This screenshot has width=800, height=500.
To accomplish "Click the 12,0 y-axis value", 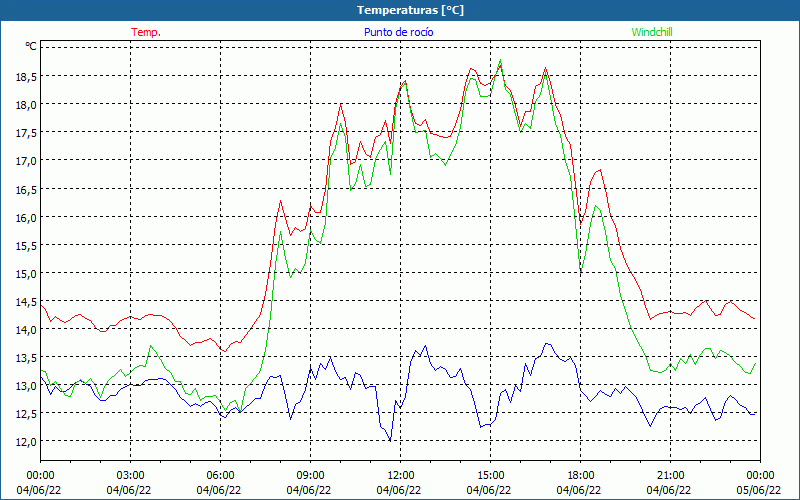I will [28, 442].
